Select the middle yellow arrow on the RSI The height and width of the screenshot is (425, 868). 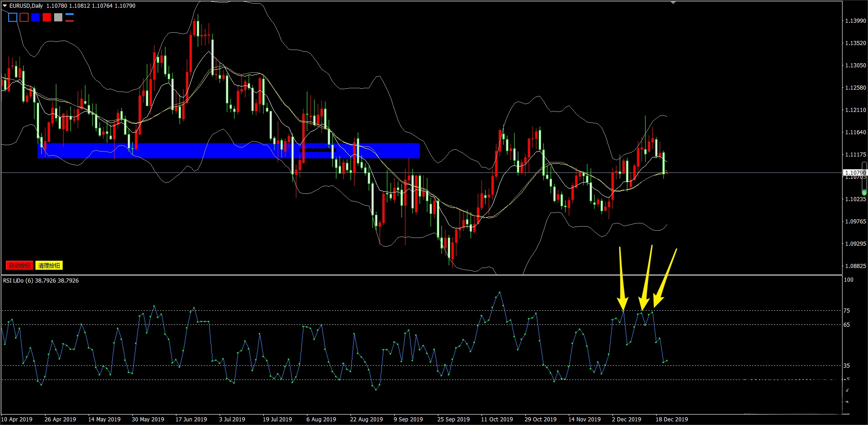[x=647, y=278]
